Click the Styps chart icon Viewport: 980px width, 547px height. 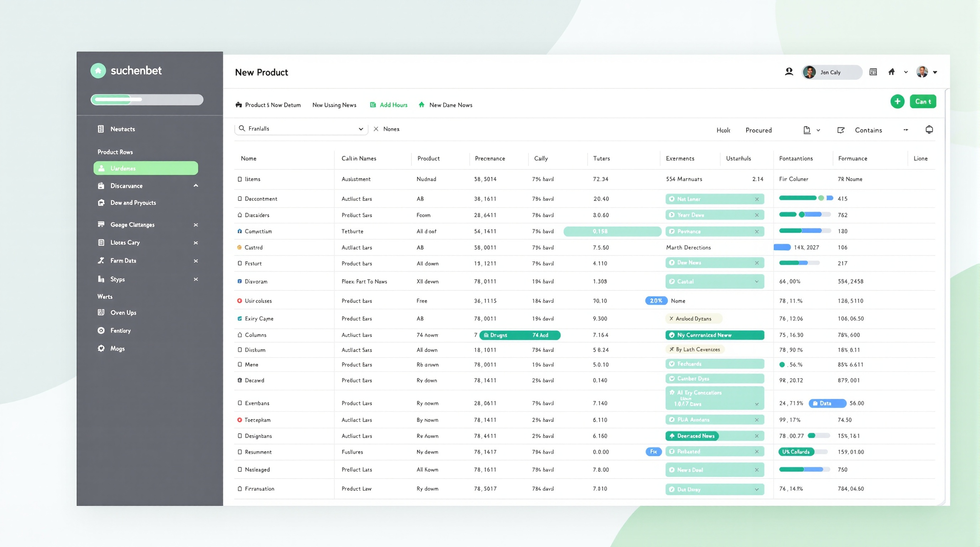[x=101, y=279]
